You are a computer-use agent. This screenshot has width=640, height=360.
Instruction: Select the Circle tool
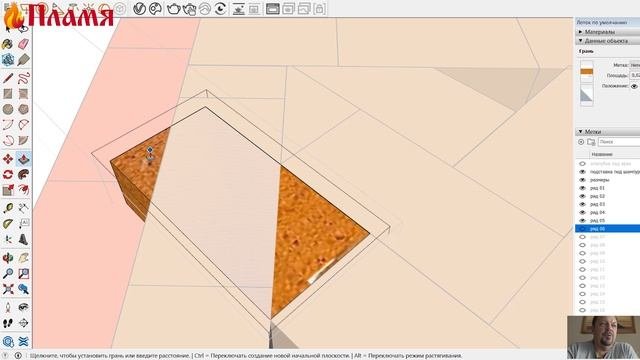tap(8, 109)
